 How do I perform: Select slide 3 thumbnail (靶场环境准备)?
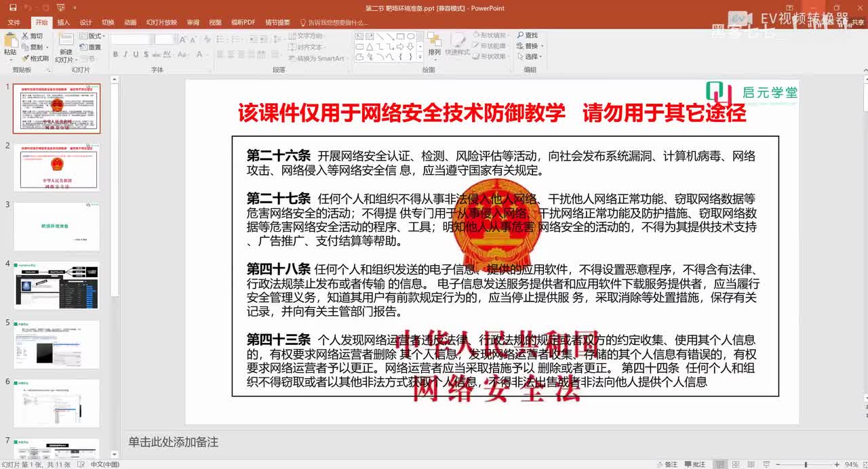pyautogui.click(x=57, y=226)
